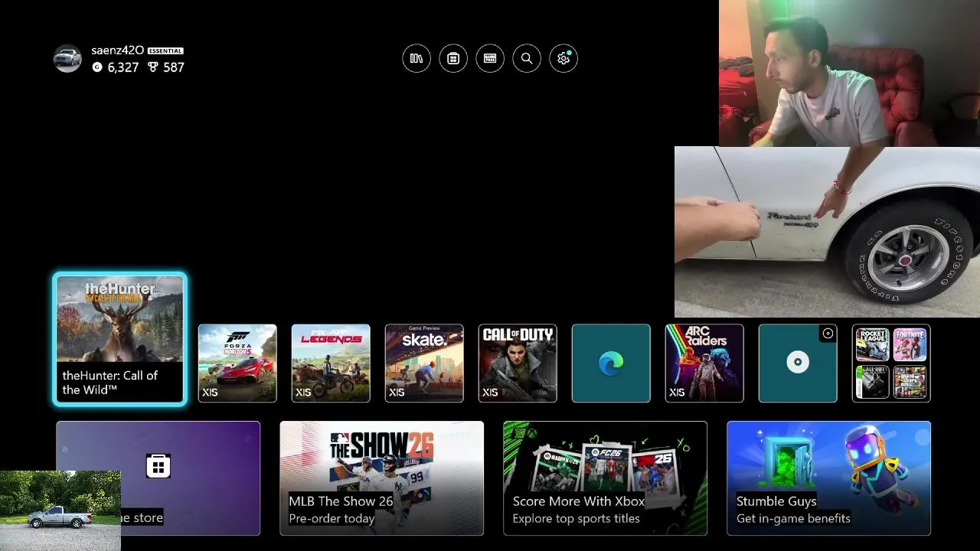The image size is (980, 551).
Task: Select the 'Explore top sports titles' text
Action: click(576, 518)
